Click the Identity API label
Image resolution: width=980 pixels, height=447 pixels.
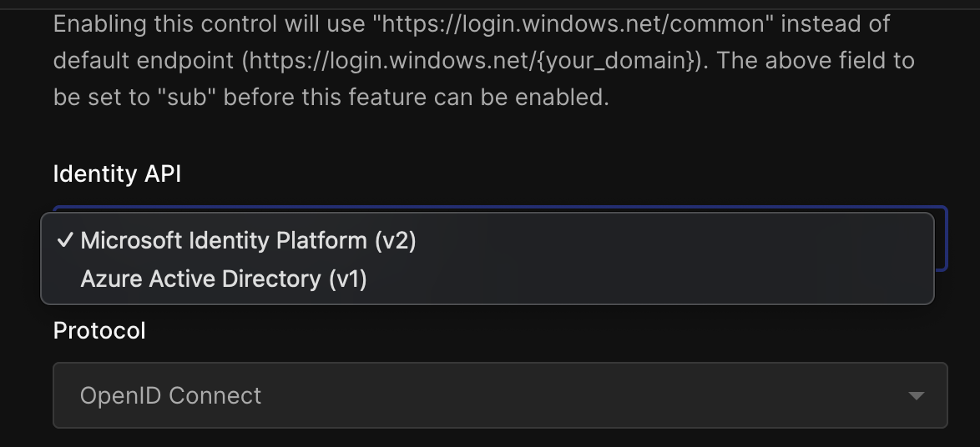[117, 173]
